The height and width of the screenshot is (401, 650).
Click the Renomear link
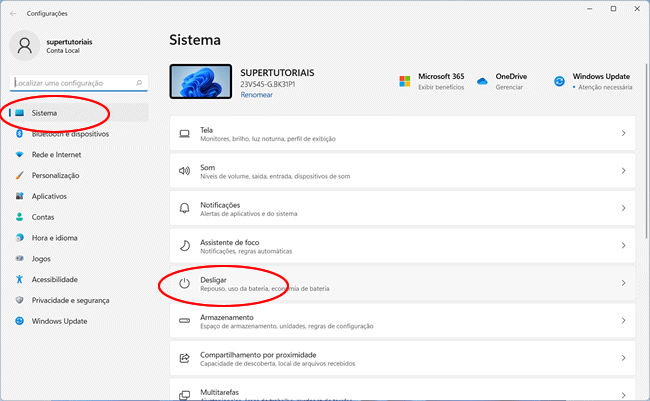[256, 95]
